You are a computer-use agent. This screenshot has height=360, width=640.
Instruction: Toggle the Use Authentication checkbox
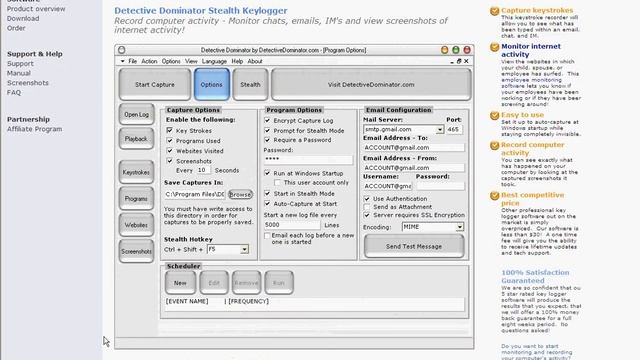(367, 198)
